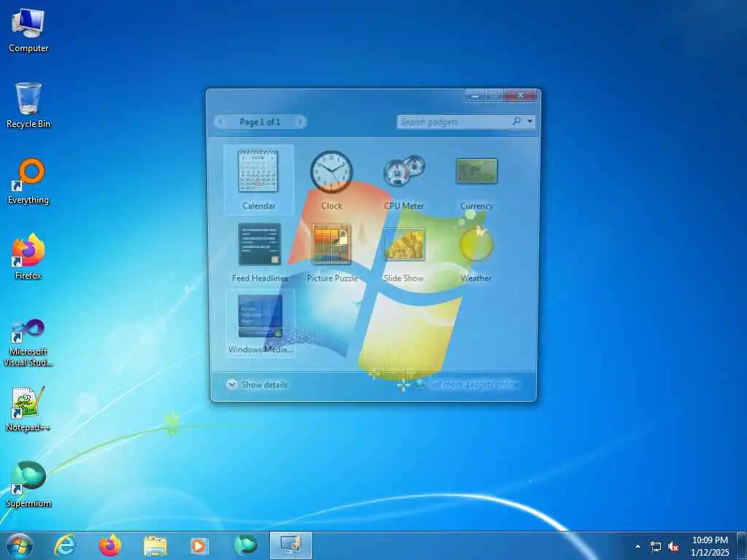The width and height of the screenshot is (747, 560).
Task: Click the search magnifier icon
Action: point(516,122)
